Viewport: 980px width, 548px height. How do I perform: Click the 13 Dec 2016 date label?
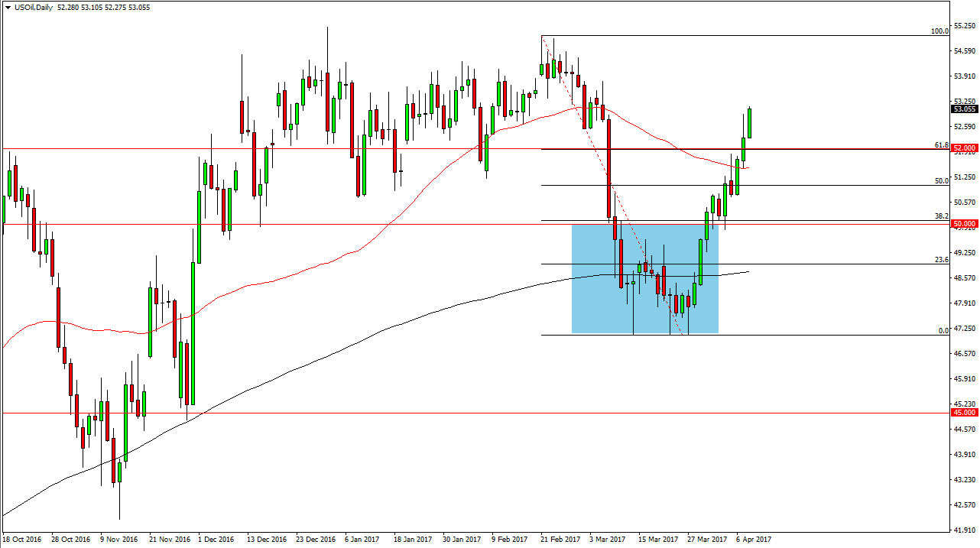[267, 540]
